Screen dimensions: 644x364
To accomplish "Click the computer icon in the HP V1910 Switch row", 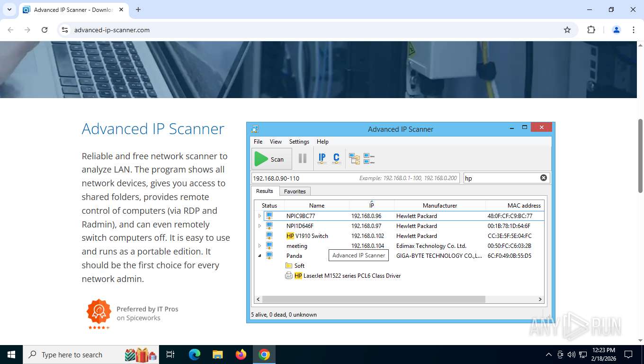I will pos(269,236).
